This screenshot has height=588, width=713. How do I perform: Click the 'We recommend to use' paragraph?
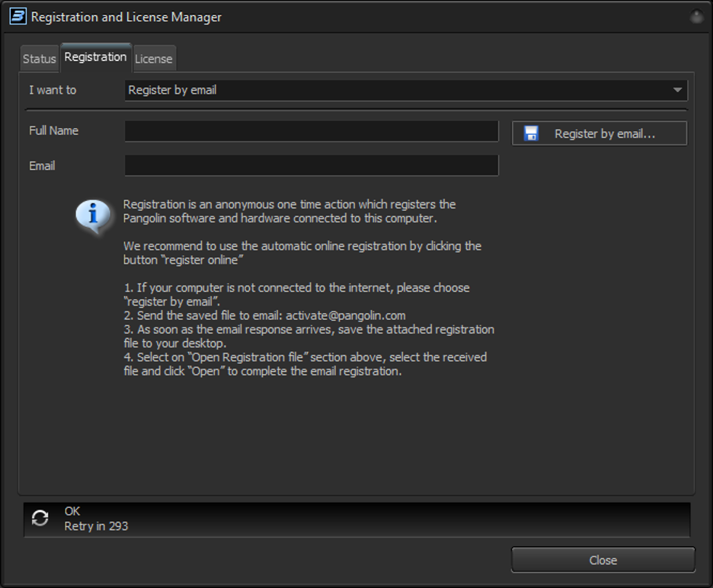(x=302, y=253)
